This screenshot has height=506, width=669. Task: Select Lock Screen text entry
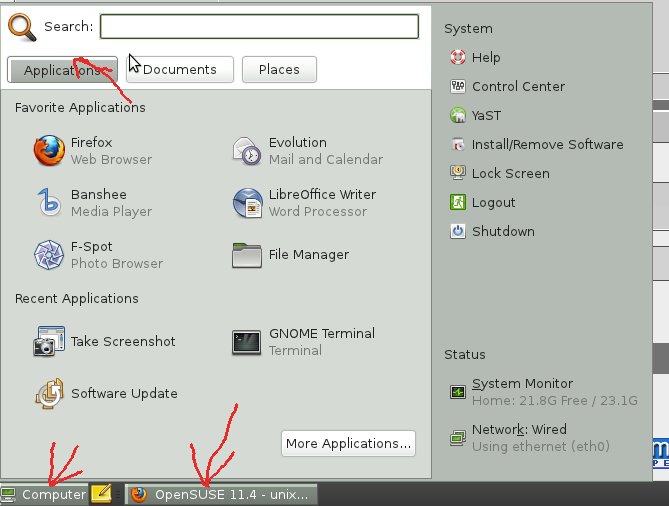point(511,173)
